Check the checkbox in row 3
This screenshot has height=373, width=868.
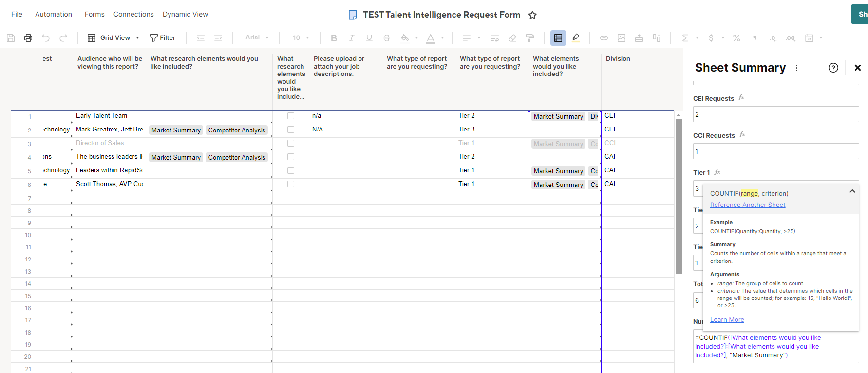coord(291,143)
